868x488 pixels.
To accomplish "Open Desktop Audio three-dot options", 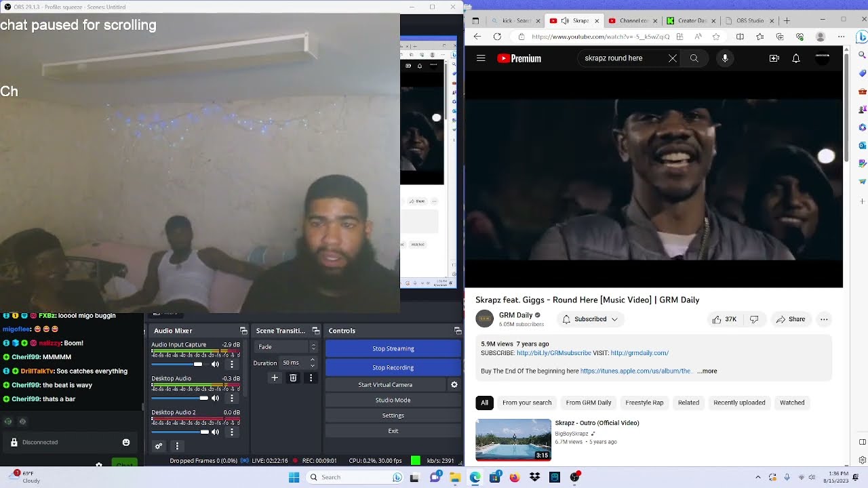I will pos(232,398).
